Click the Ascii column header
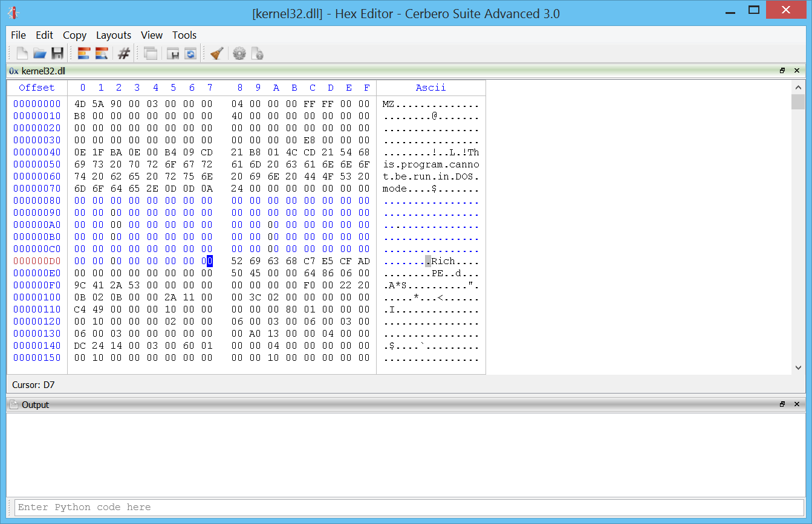Image resolution: width=812 pixels, height=524 pixels. click(x=430, y=88)
